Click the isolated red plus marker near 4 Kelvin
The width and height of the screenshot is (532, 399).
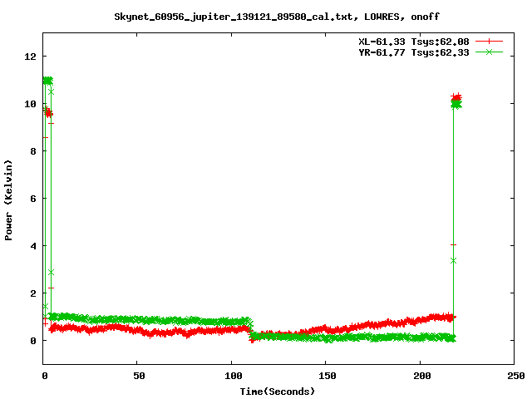coord(453,244)
